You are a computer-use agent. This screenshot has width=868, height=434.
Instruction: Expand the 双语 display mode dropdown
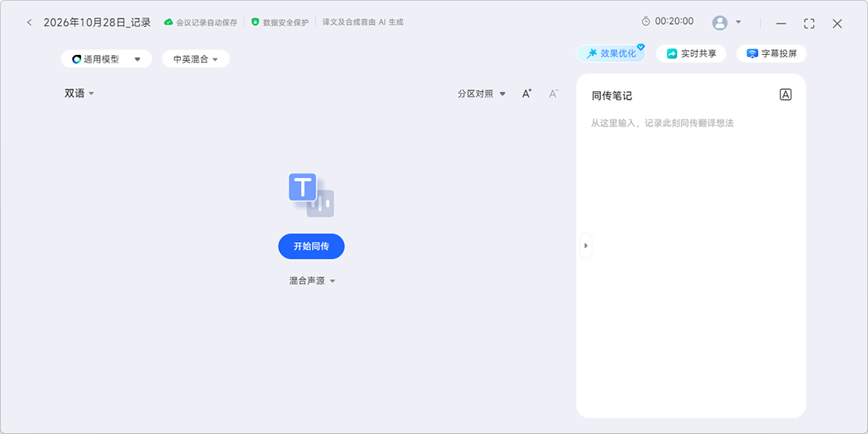[x=80, y=93]
